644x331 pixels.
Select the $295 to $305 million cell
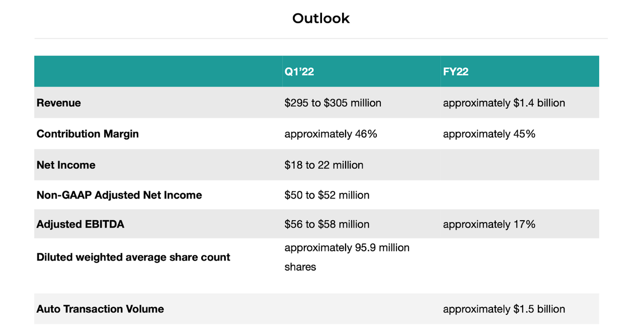pyautogui.click(x=333, y=103)
